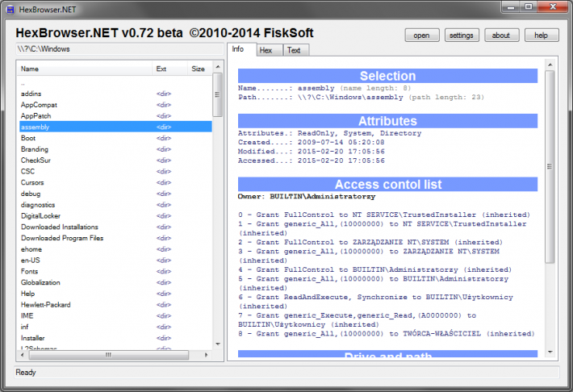This screenshot has height=392, width=573.
Task: Select the CheckSur folder
Action: point(115,161)
